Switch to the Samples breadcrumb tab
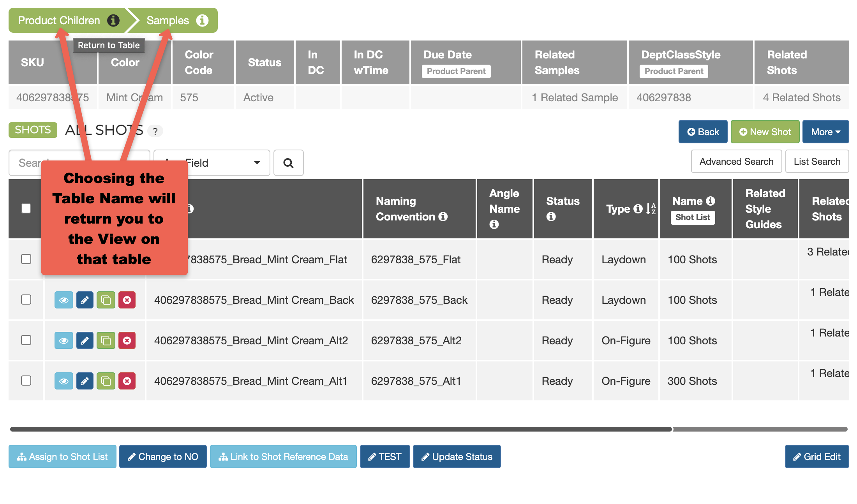Image resolution: width=857 pixels, height=504 pixels. tap(168, 20)
